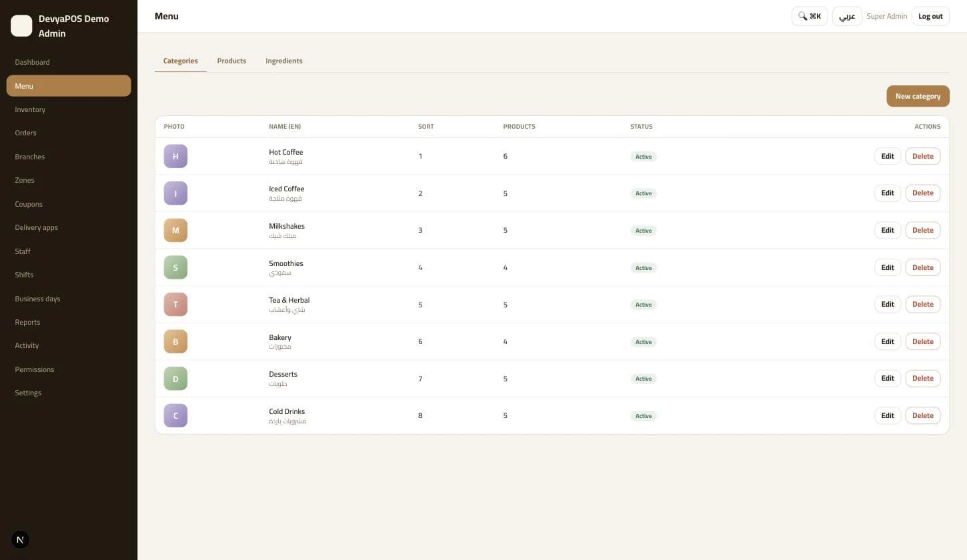Delete the Bakery category
Image resolution: width=967 pixels, height=560 pixels.
click(923, 341)
